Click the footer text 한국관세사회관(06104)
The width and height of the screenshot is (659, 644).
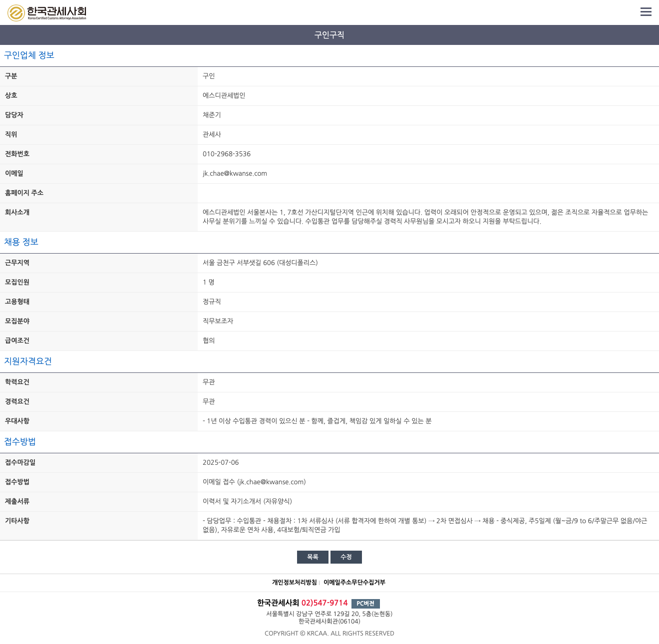click(x=329, y=622)
